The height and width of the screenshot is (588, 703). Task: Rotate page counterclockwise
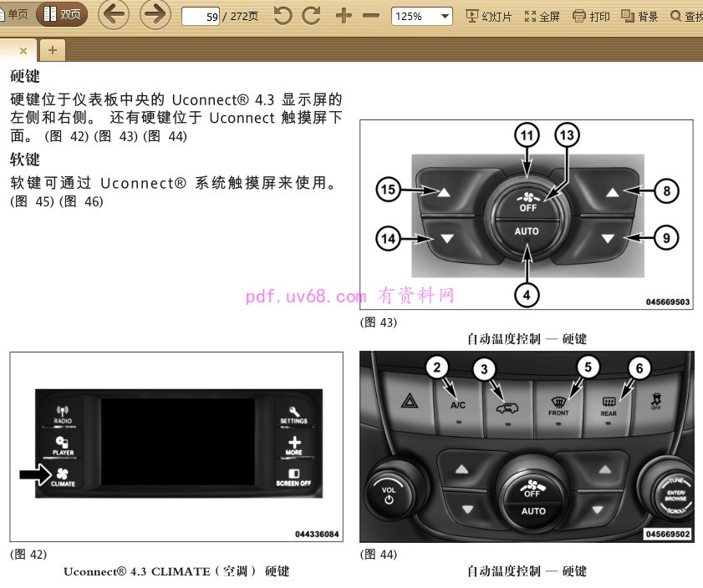click(x=283, y=16)
